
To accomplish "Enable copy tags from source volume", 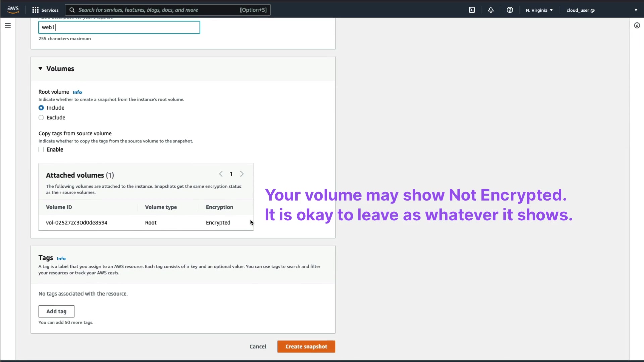I will 41,149.
